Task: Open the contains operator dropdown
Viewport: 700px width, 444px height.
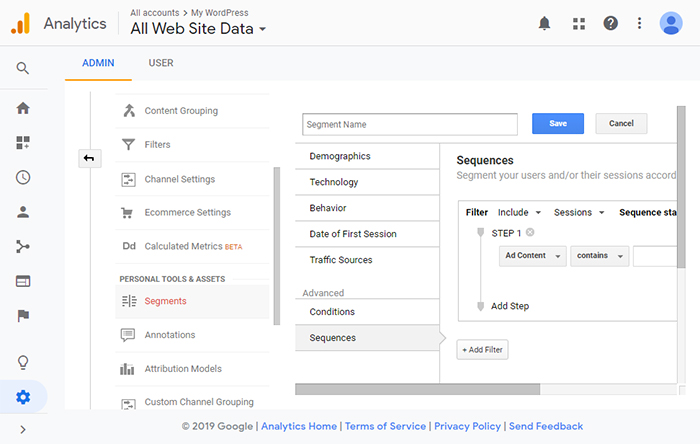Action: 599,256
